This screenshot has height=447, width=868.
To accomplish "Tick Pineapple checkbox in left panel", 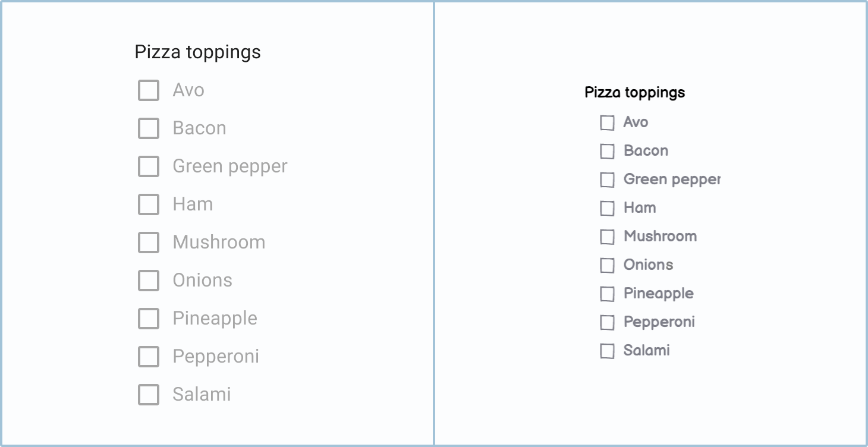I will pyautogui.click(x=149, y=319).
